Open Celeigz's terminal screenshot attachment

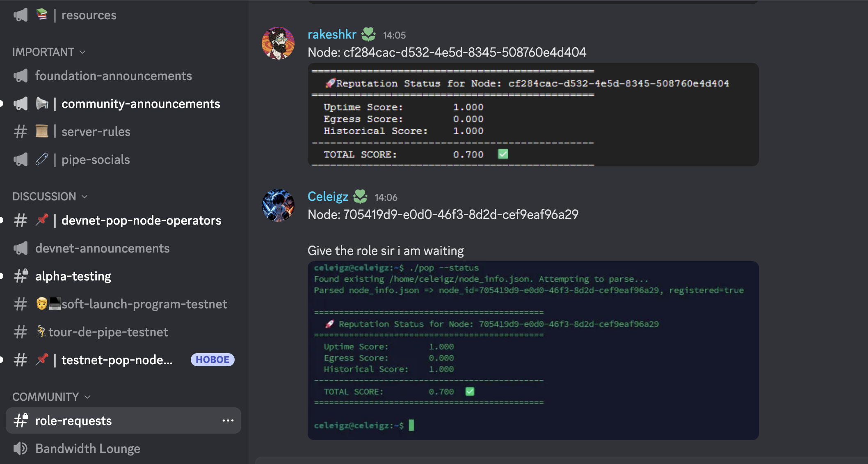[532, 350]
